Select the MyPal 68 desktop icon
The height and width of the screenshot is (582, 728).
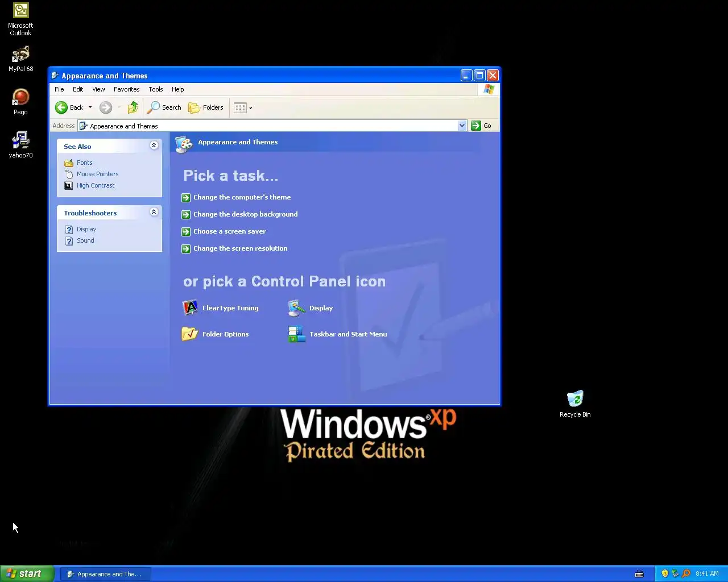point(20,59)
